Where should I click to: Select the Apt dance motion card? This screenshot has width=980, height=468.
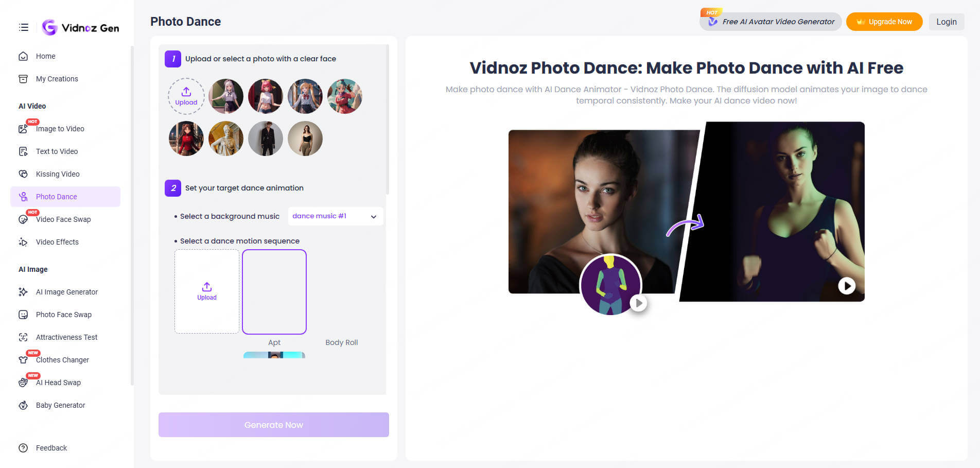click(274, 292)
